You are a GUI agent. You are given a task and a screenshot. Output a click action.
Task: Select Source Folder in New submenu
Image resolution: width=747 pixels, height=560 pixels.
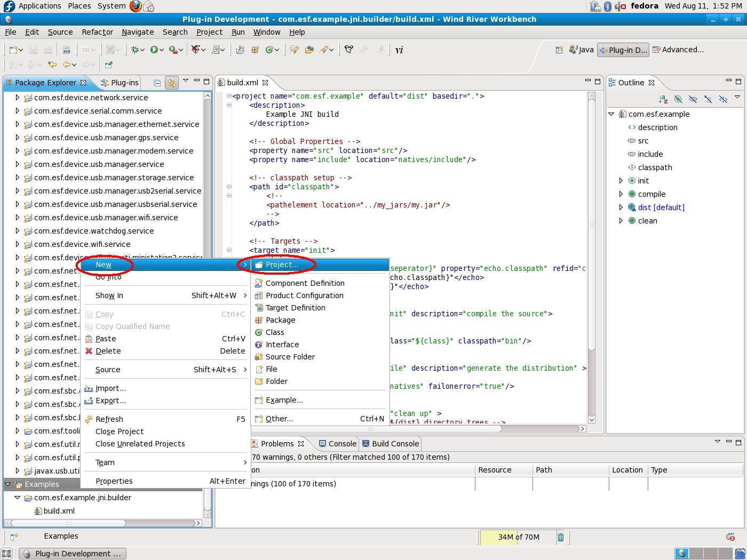tap(320, 357)
